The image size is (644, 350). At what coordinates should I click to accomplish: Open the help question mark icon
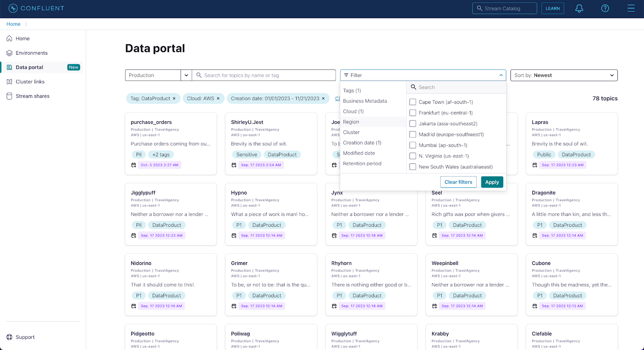click(x=605, y=8)
